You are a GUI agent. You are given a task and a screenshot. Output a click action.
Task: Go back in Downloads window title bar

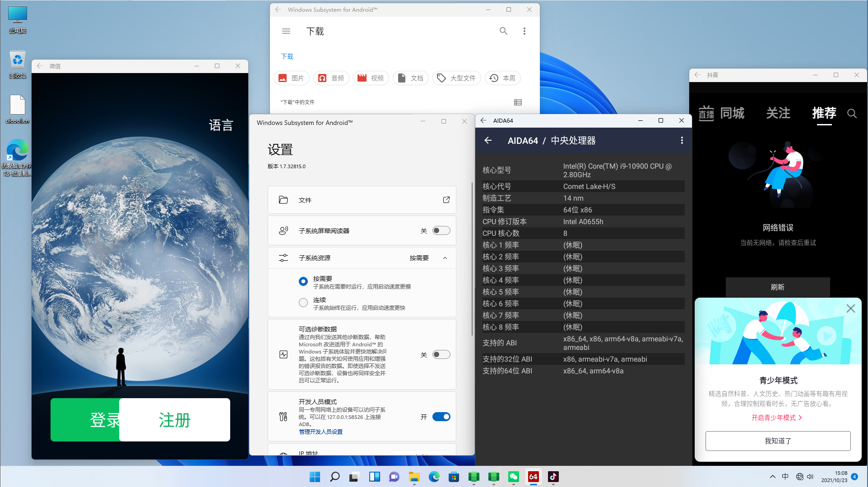tap(278, 9)
